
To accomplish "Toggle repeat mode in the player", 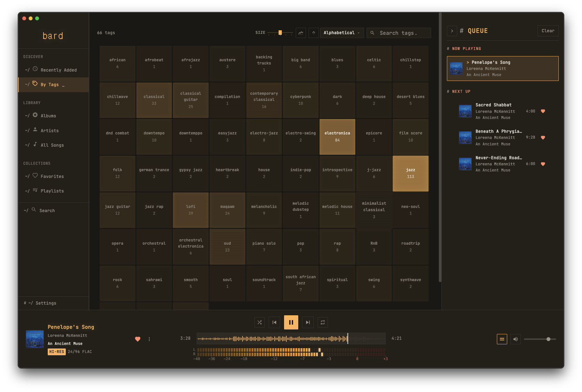I will [x=322, y=322].
